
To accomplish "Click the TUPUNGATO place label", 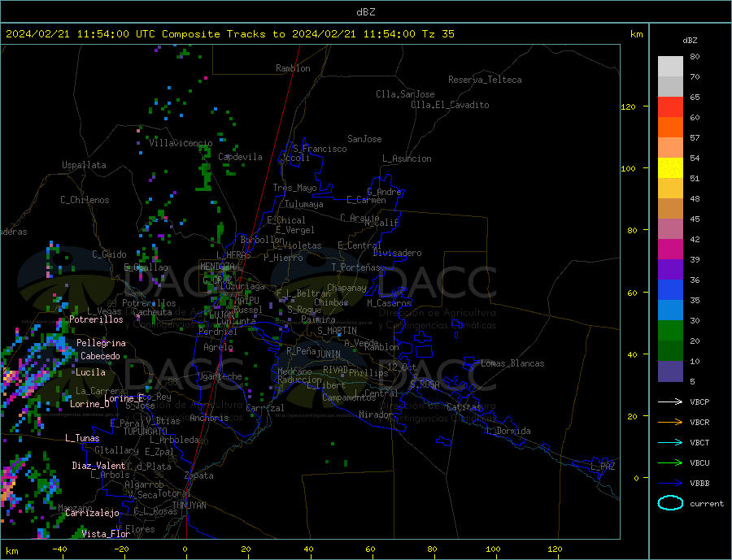I will click(x=146, y=432).
